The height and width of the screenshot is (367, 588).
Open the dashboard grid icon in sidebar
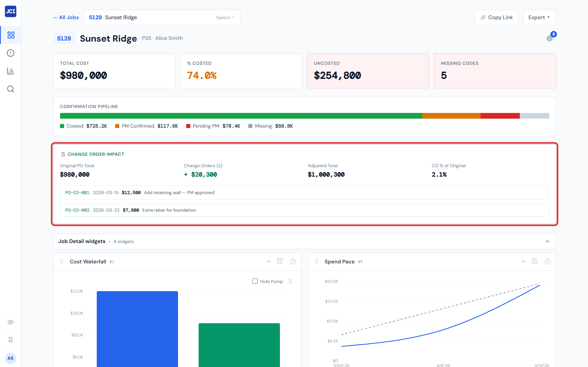[x=11, y=35]
